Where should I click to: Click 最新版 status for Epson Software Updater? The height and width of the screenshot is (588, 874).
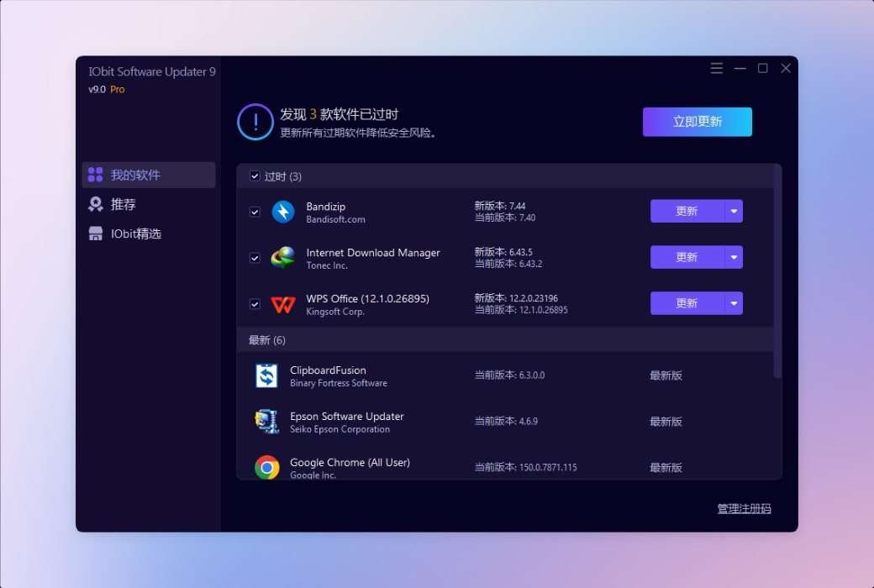click(x=666, y=422)
